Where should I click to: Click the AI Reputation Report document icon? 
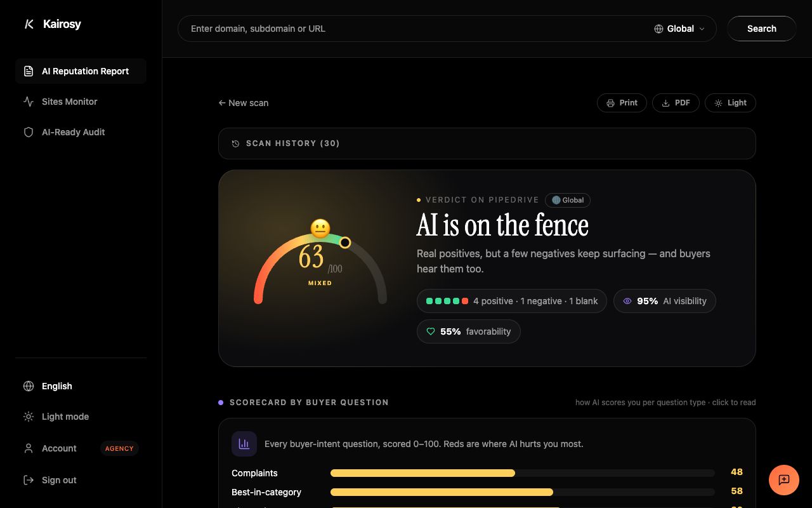coord(29,71)
